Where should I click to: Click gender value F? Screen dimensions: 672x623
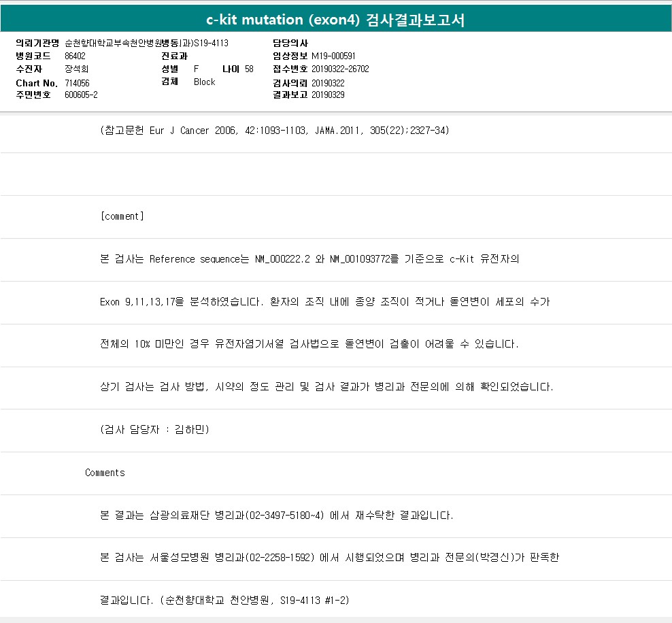click(x=197, y=69)
